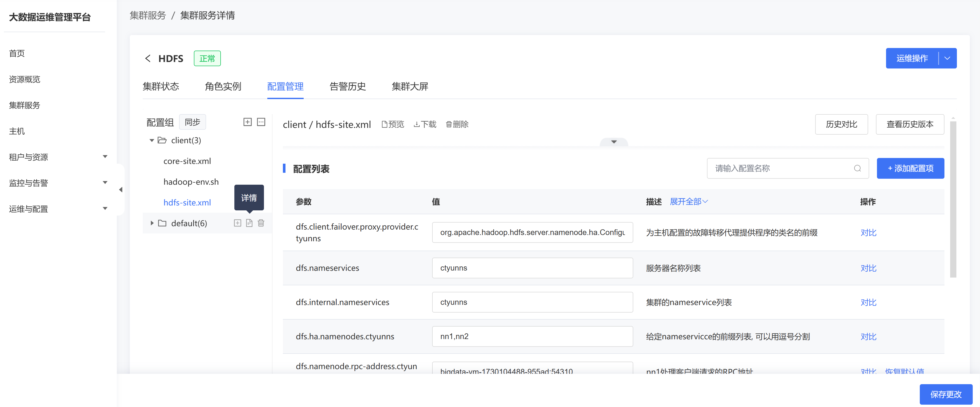Click the dfs.internal.nameservices value field
980x407 pixels.
pyautogui.click(x=532, y=302)
